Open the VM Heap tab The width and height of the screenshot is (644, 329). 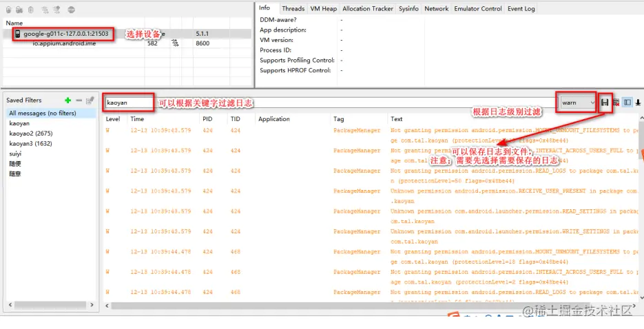[x=324, y=9]
